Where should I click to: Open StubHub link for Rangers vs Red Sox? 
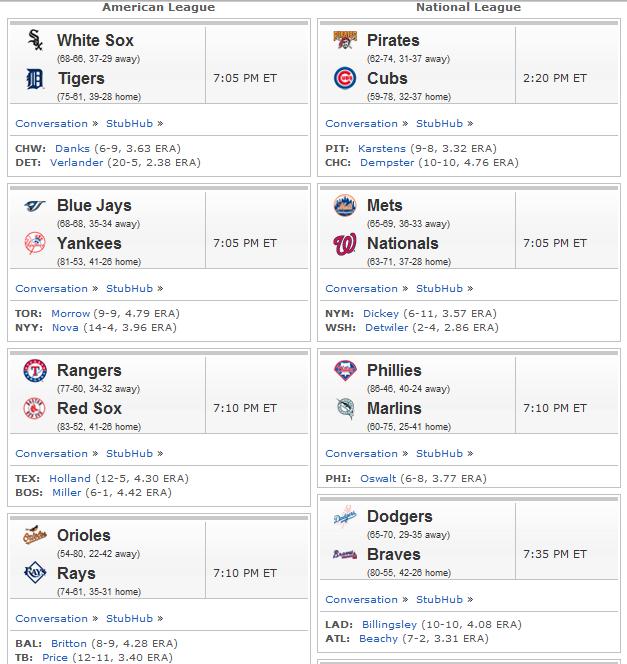130,454
